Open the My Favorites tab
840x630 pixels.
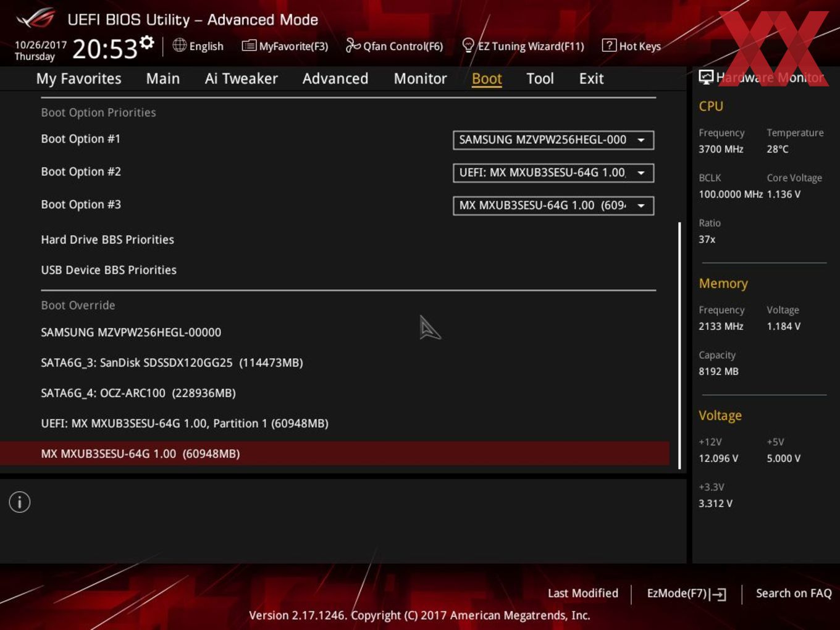point(78,78)
